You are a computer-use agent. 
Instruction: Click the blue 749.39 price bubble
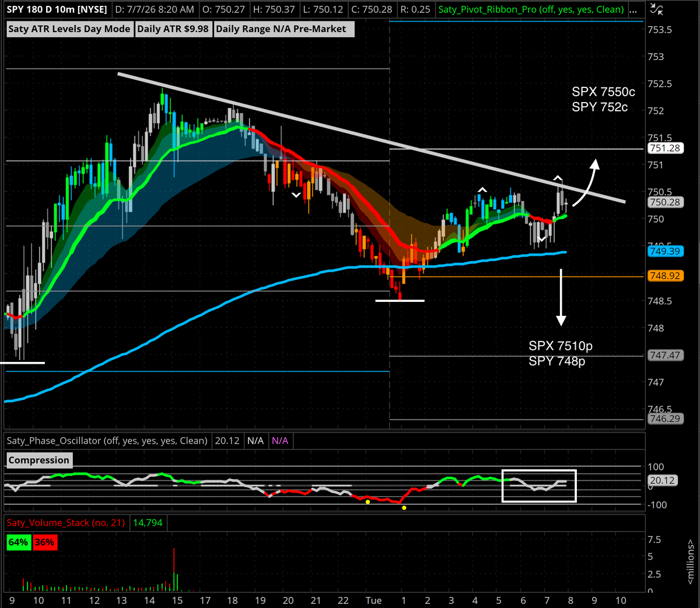click(x=665, y=251)
